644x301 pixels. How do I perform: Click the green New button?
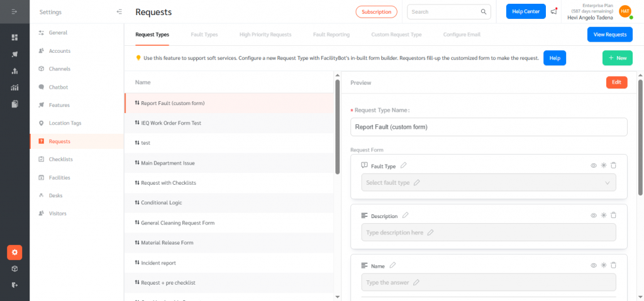tap(617, 58)
